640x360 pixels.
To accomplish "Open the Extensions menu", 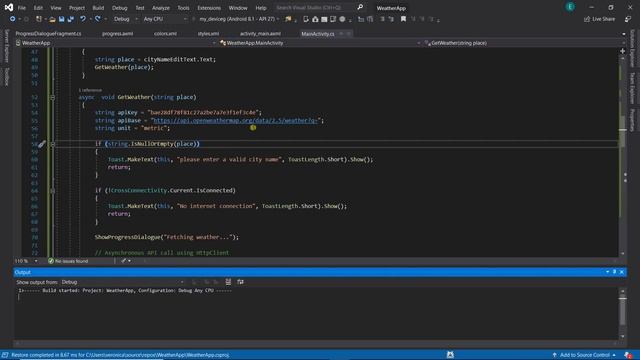I will click(209, 8).
